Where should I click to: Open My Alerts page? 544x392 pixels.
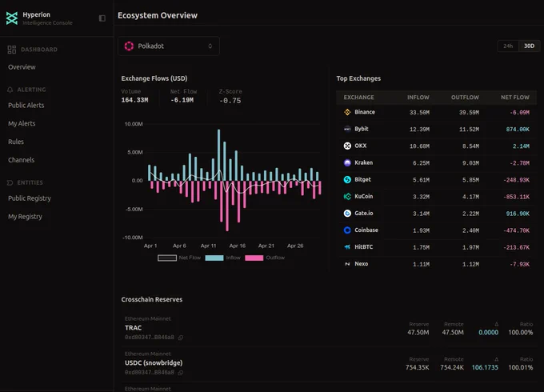pos(22,123)
